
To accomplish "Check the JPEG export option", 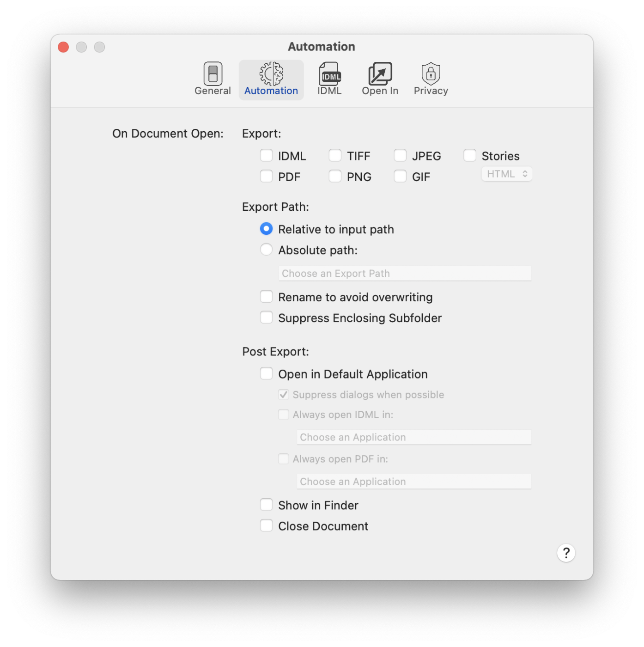I will pos(400,155).
